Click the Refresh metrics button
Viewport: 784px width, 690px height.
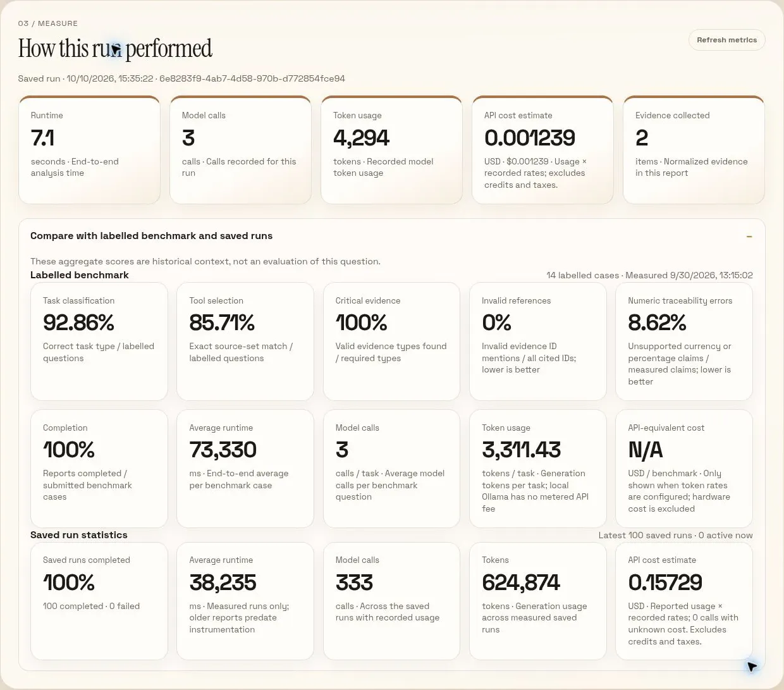tap(726, 40)
